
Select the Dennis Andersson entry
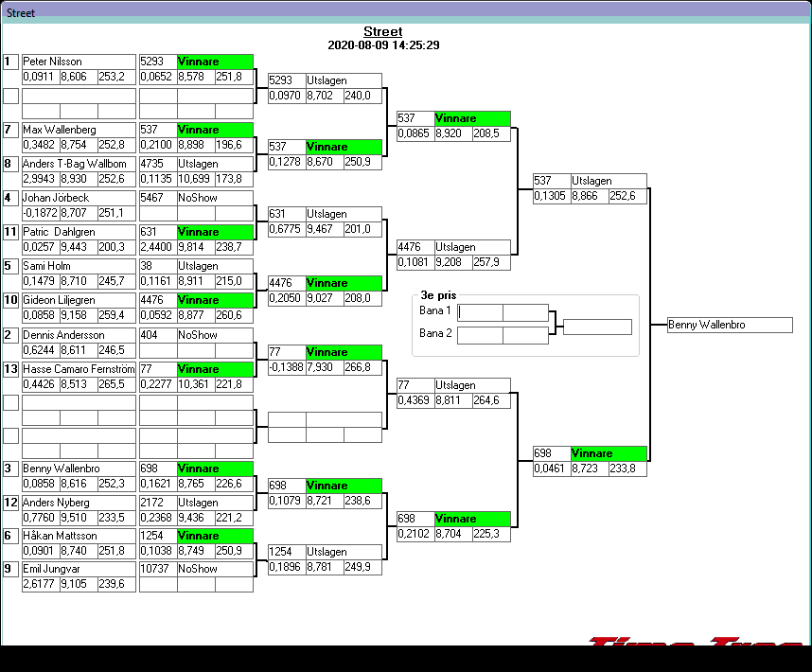[79, 335]
